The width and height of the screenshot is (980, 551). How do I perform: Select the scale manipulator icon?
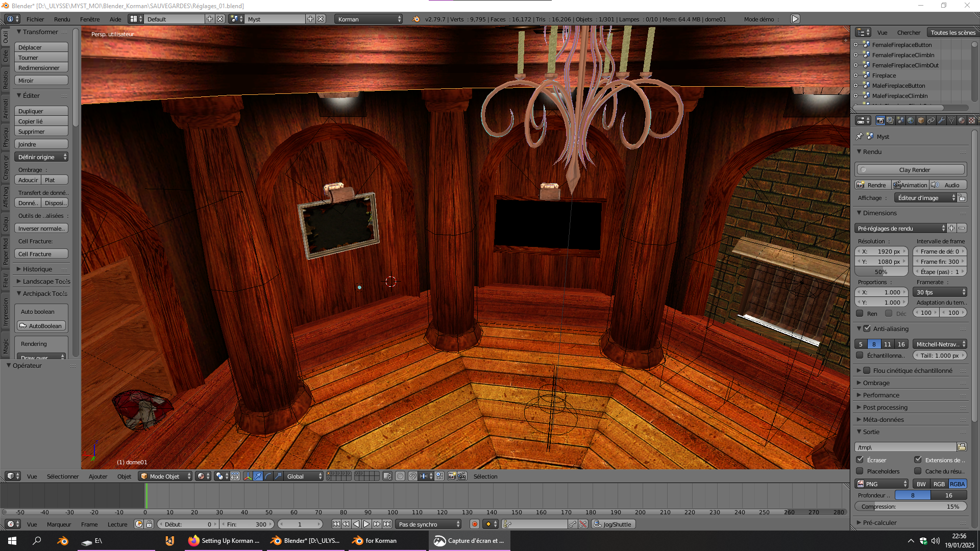click(x=279, y=476)
